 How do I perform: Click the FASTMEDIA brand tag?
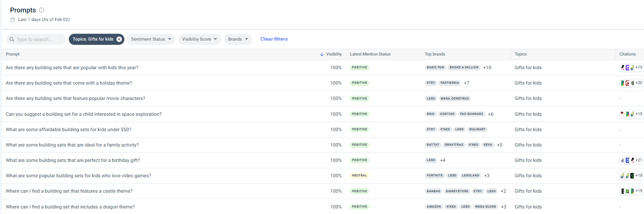click(x=449, y=83)
